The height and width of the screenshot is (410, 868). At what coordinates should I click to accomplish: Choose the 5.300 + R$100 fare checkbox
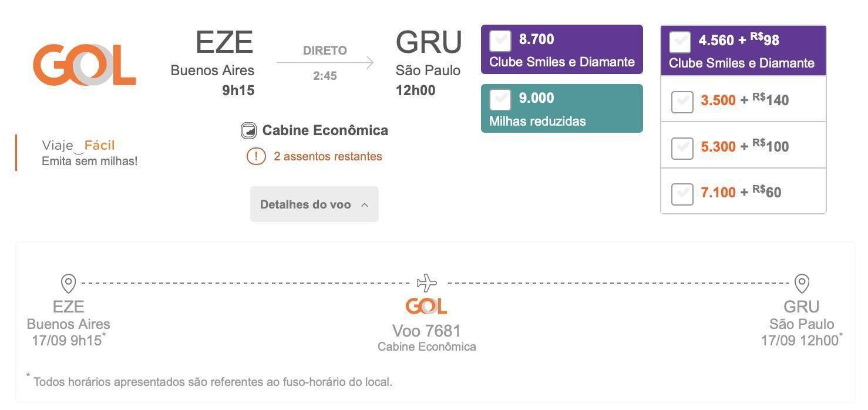[682, 147]
